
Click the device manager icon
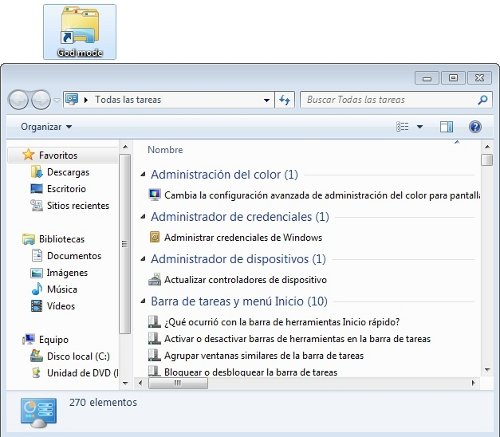(154, 279)
